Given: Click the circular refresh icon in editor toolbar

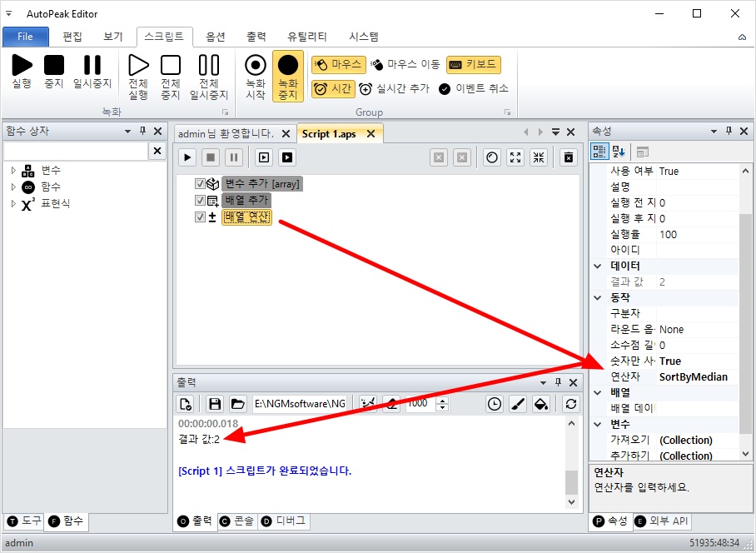Looking at the screenshot, I should (492, 157).
